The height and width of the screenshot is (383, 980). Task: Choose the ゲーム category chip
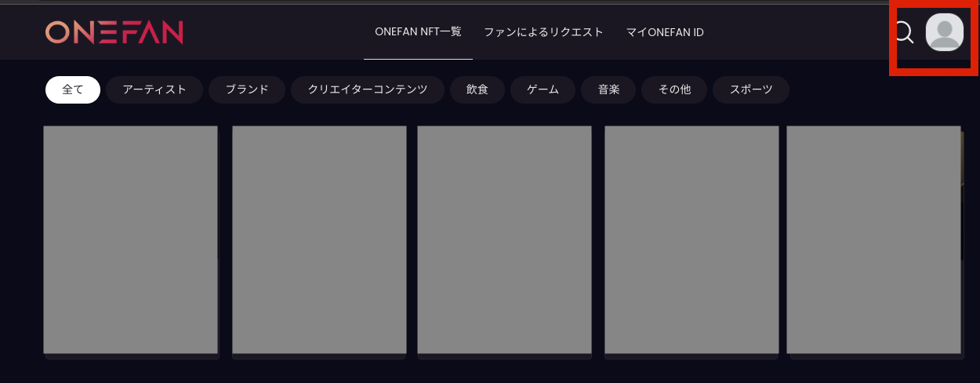pos(543,89)
